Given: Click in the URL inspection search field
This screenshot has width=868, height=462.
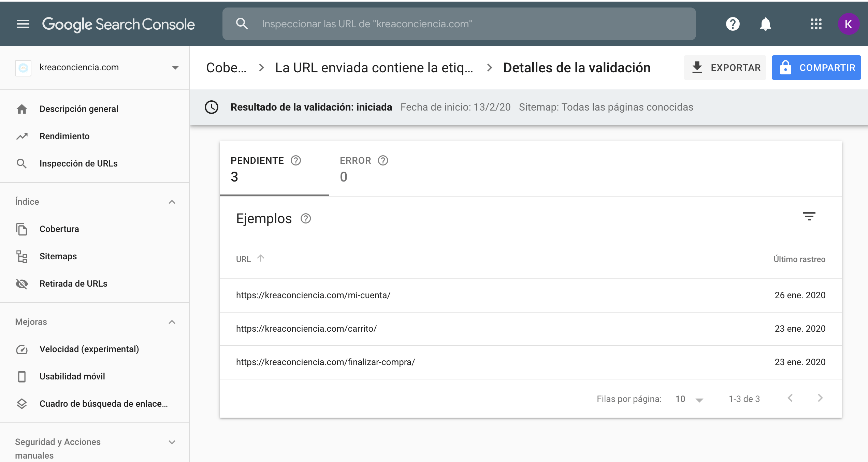Looking at the screenshot, I should pos(459,24).
